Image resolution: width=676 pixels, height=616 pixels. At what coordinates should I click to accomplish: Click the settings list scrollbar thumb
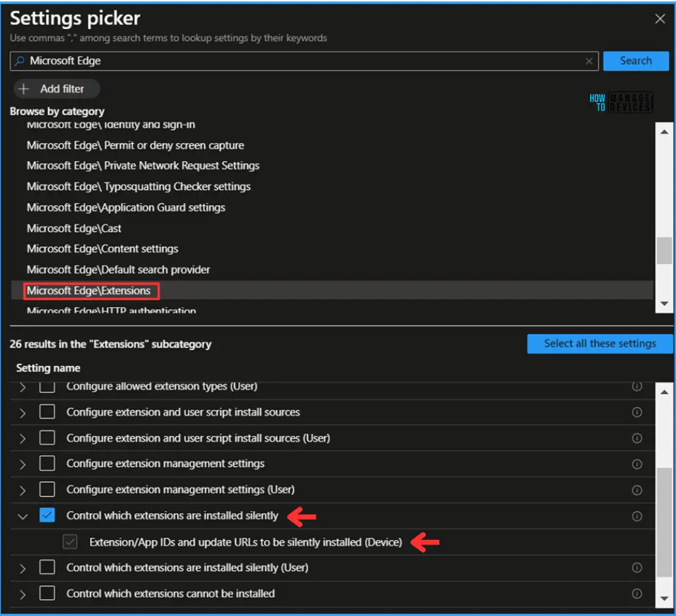click(664, 522)
